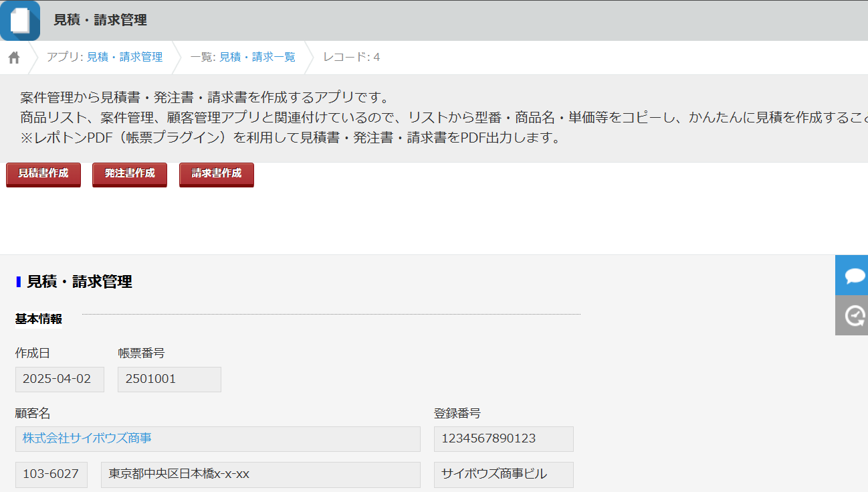Click the postal code field 103-6027
Screen dimensions: 868x492
(51, 475)
